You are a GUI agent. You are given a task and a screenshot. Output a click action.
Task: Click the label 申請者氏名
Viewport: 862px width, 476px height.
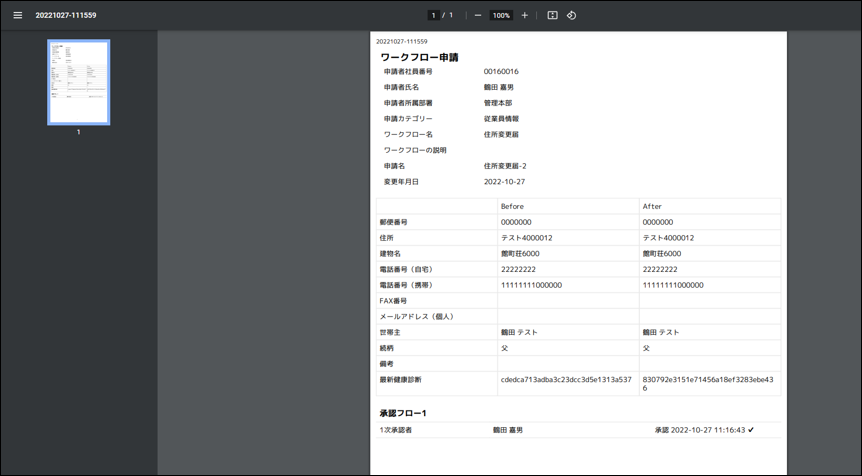[401, 87]
